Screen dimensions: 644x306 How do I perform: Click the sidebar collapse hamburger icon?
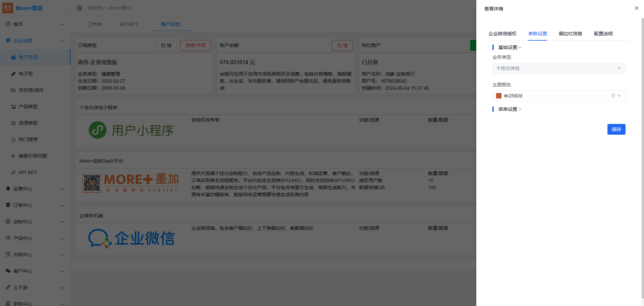[79, 8]
